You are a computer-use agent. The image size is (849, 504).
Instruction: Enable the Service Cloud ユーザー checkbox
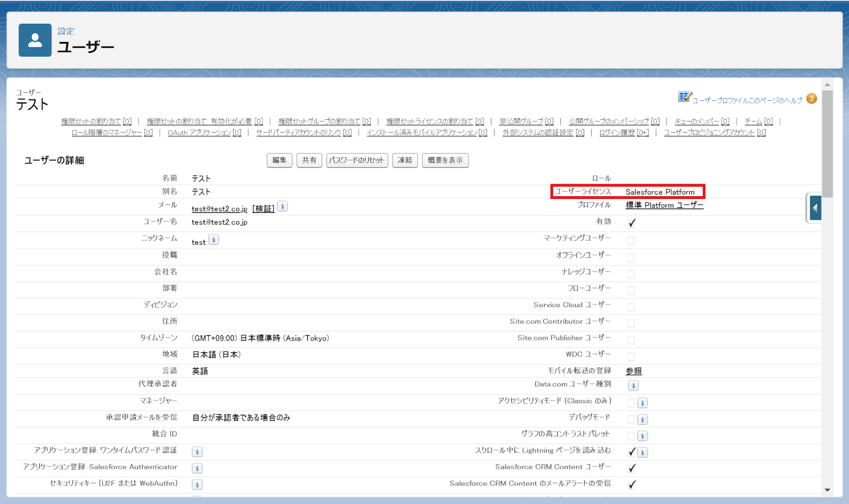coord(631,307)
